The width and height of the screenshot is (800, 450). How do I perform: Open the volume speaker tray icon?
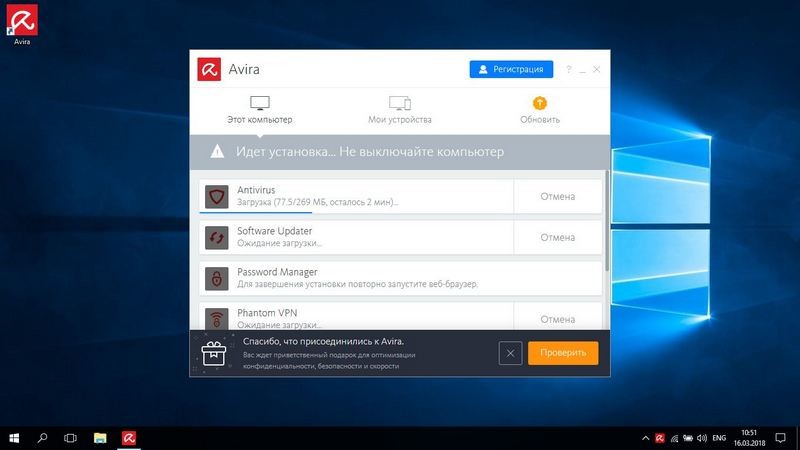point(702,438)
